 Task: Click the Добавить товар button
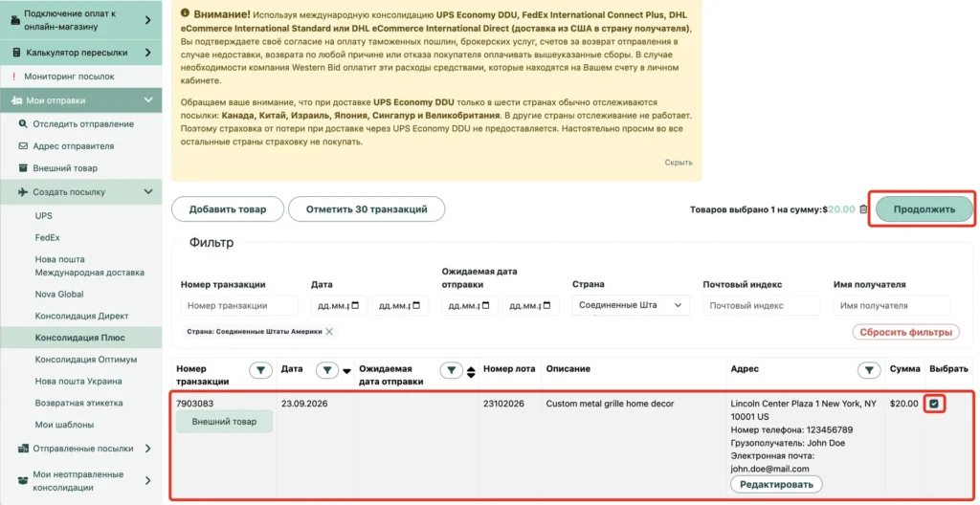[228, 209]
